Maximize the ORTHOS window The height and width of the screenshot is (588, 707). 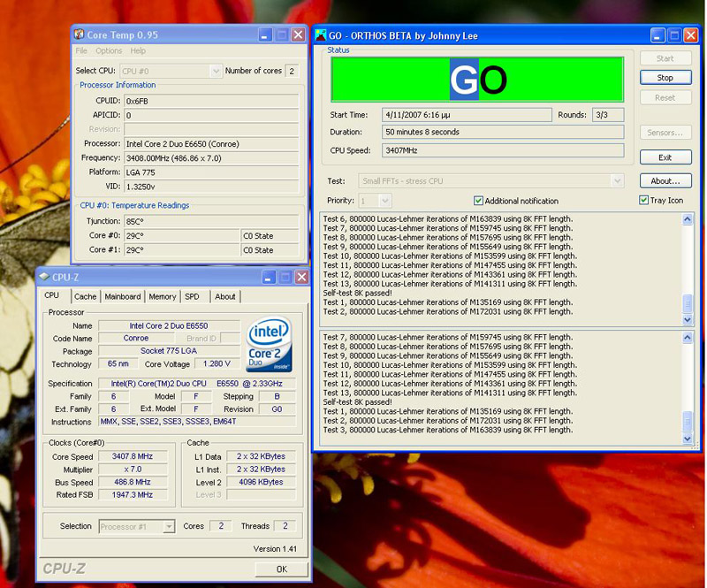coord(674,35)
